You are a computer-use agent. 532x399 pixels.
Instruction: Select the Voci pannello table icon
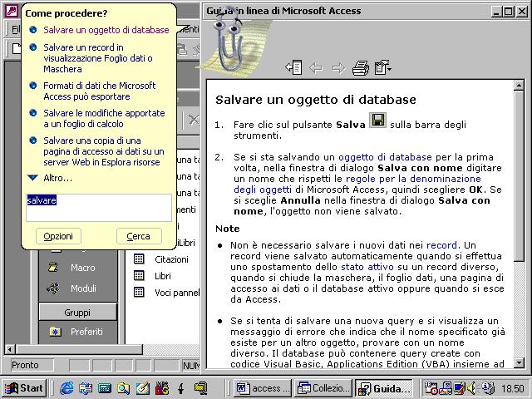(139, 292)
